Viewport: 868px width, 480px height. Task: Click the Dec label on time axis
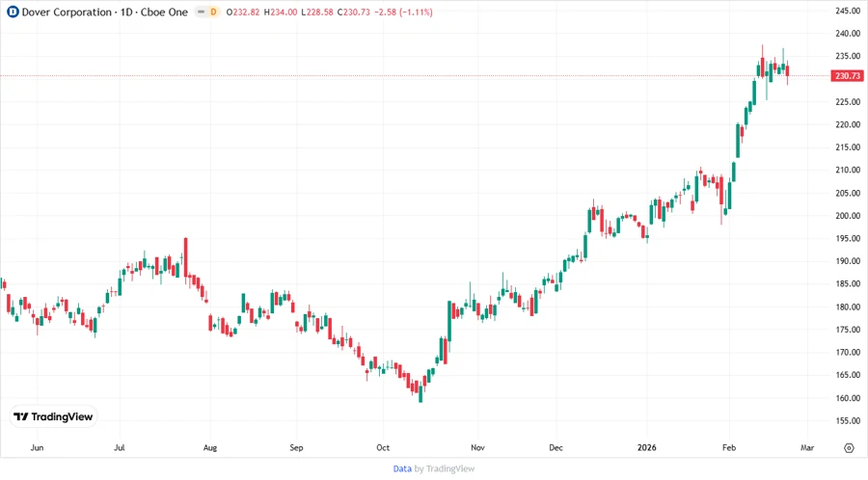point(556,447)
